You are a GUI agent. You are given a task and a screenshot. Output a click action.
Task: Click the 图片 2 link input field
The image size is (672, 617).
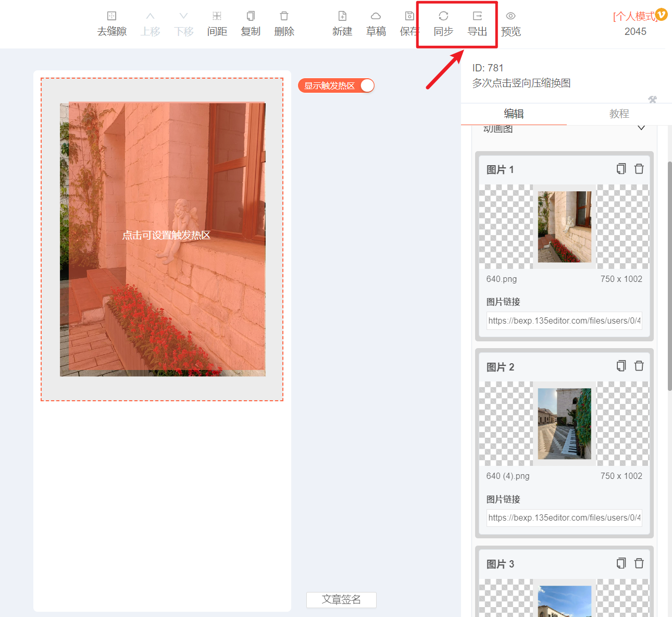(x=564, y=517)
